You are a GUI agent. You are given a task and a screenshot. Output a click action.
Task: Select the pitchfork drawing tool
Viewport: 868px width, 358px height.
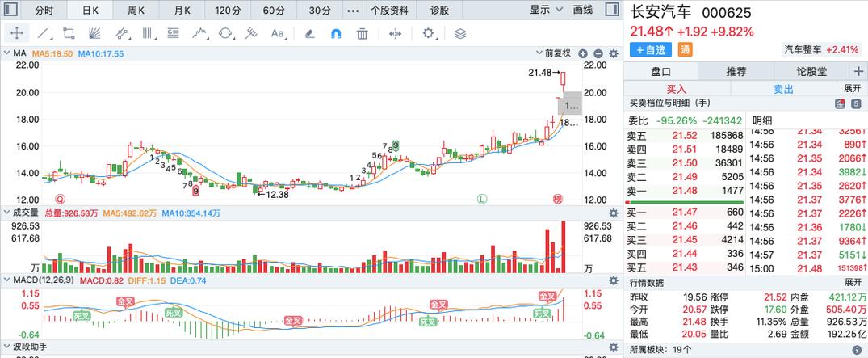point(252,33)
